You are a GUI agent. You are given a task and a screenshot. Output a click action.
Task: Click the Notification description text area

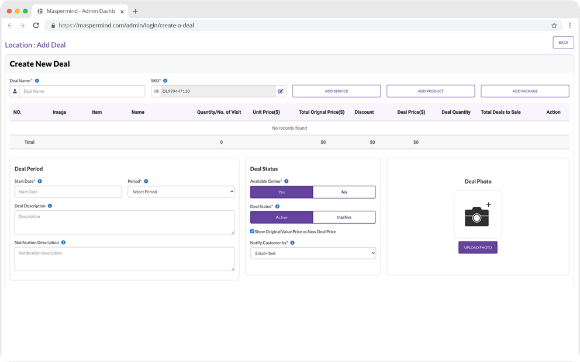124,259
